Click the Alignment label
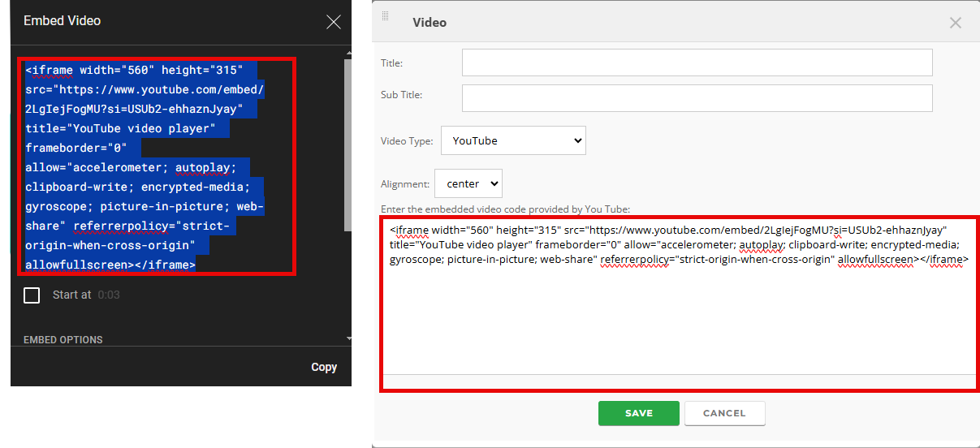Image resolution: width=980 pixels, height=448 pixels. (x=404, y=184)
